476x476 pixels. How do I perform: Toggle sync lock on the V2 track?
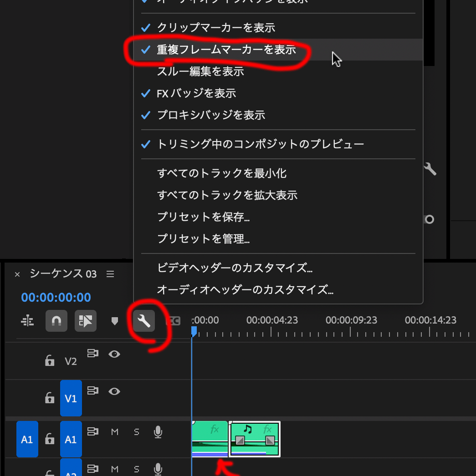point(92,354)
